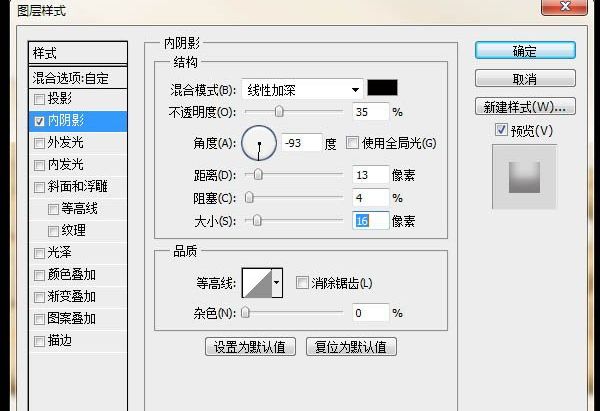Image resolution: width=600 pixels, height=411 pixels.
Task: Tick 使用全局光 use global light
Action: (x=352, y=143)
